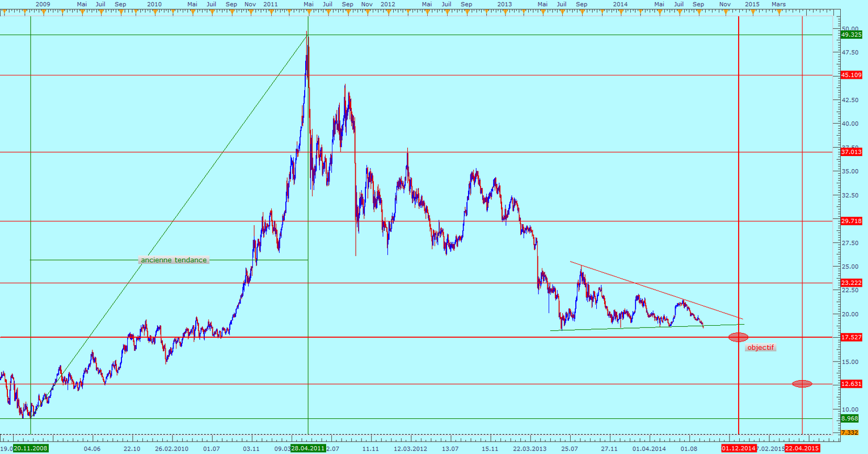Image resolution: width=868 pixels, height=454 pixels.
Task: Click the "Mars" month label on top axis
Action: click(779, 4)
